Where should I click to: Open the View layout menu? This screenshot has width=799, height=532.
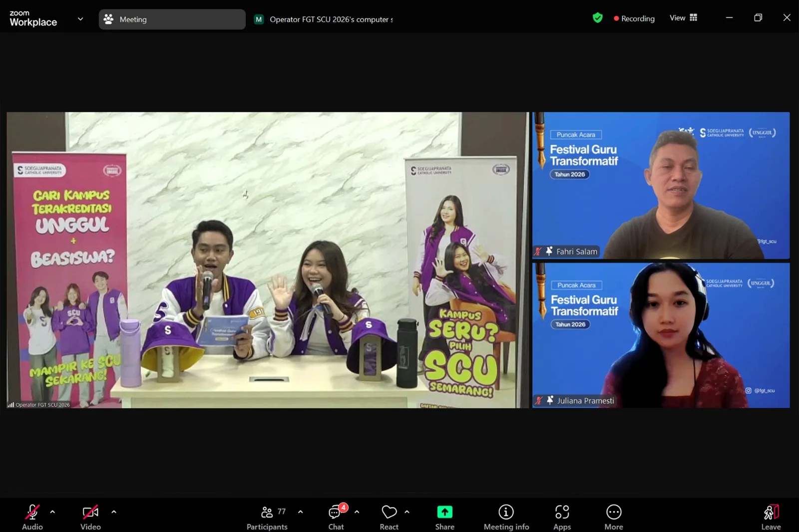[x=683, y=18]
